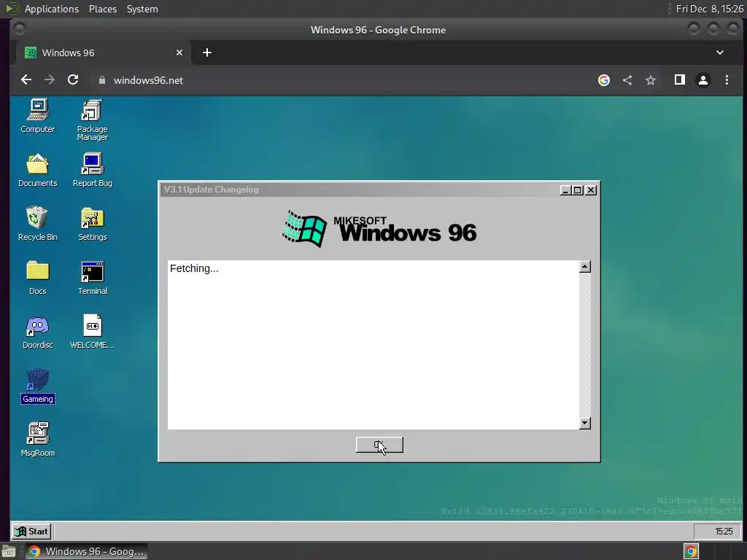This screenshot has width=747, height=560.
Task: Open the Places menu
Action: [x=102, y=9]
